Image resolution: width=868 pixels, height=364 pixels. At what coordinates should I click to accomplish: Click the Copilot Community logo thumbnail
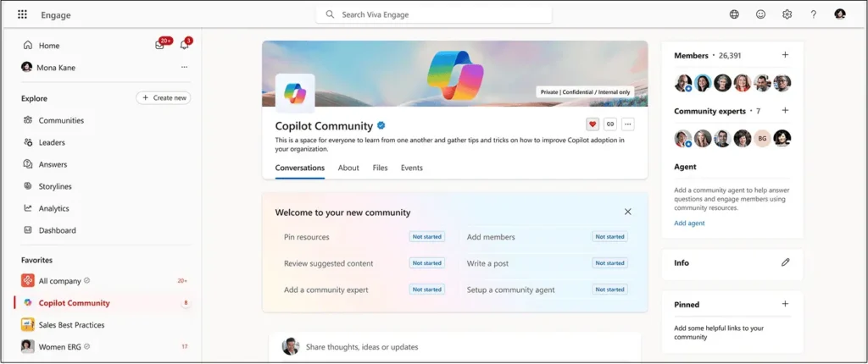point(295,93)
